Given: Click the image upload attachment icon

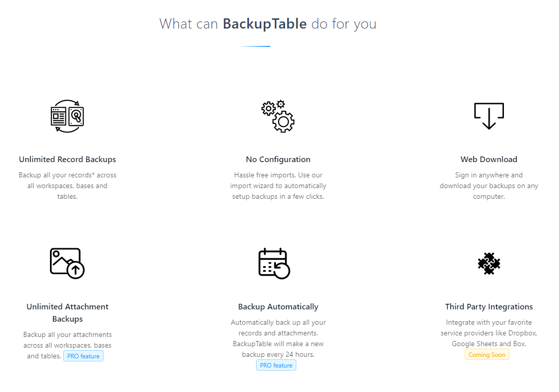Looking at the screenshot, I should pyautogui.click(x=67, y=264).
